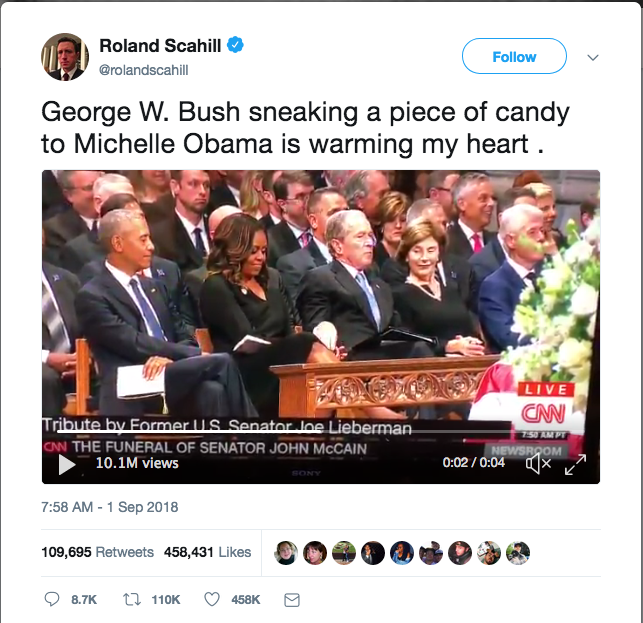Like the tweet with the heart icon

tap(212, 600)
